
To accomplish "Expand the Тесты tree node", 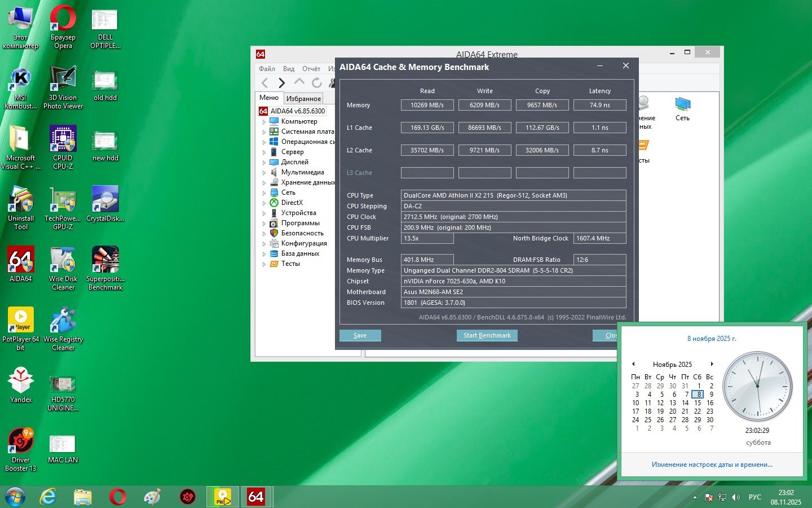I will [264, 264].
